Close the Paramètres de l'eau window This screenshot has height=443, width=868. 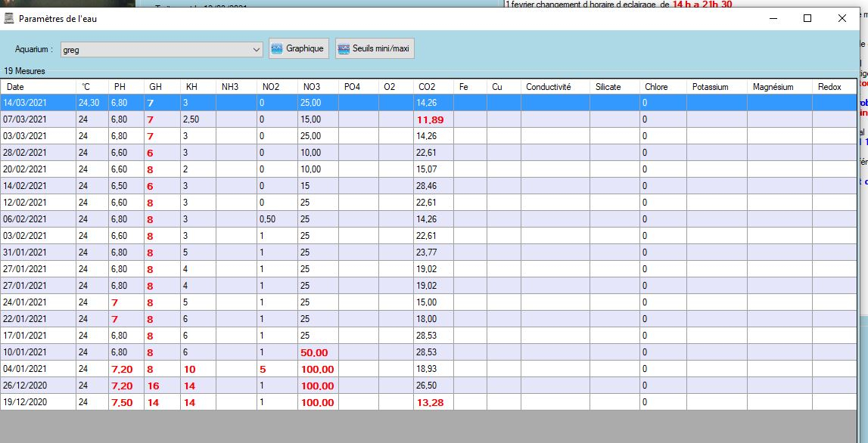[842, 18]
